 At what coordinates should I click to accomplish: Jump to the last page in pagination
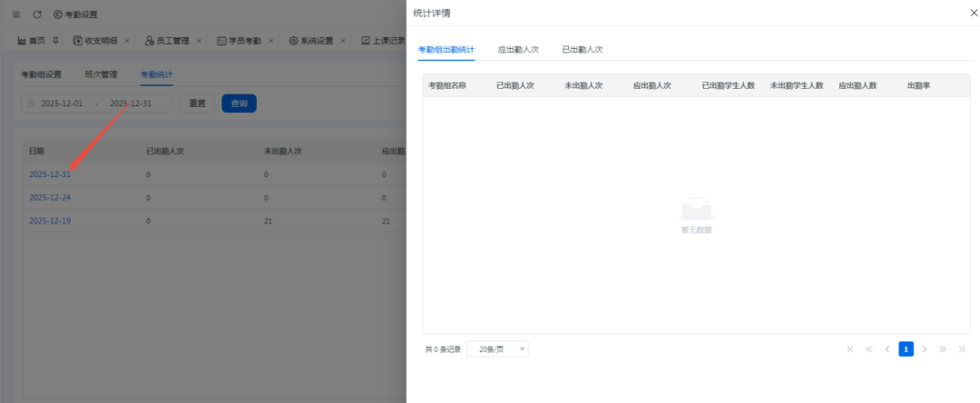(961, 349)
